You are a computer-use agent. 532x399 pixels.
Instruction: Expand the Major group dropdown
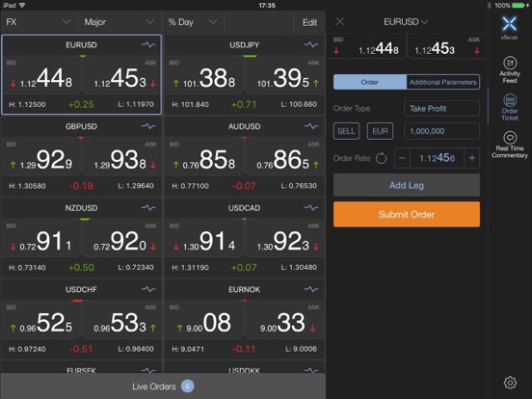point(120,22)
